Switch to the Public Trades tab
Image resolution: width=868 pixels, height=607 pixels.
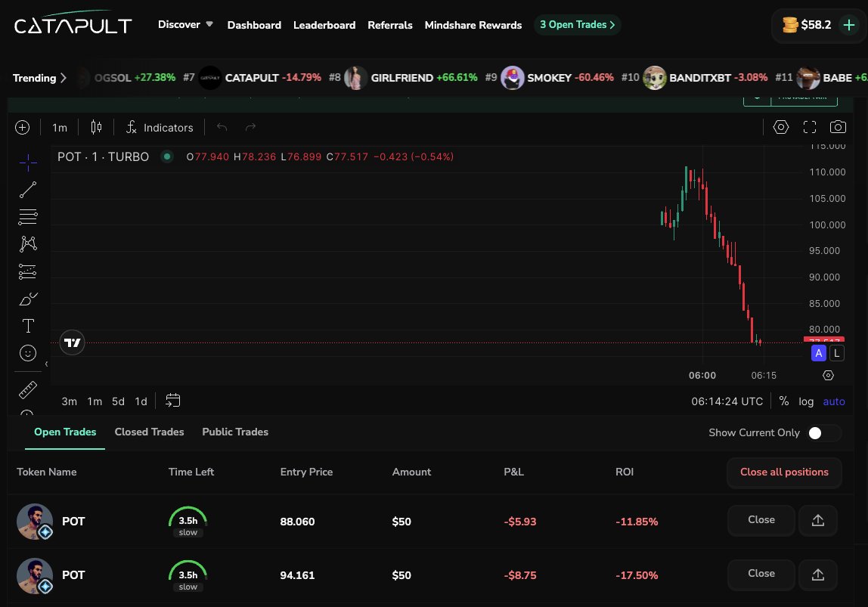coord(235,432)
